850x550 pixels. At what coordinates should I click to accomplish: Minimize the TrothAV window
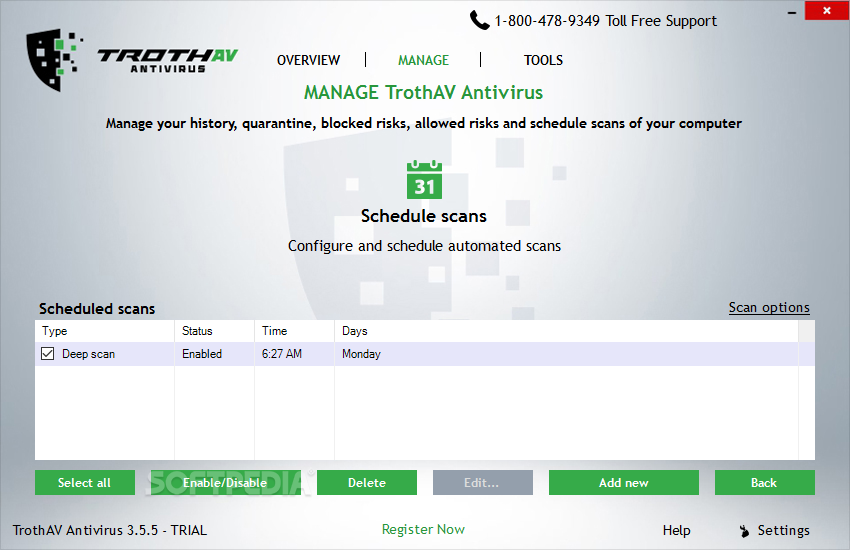tap(792, 11)
